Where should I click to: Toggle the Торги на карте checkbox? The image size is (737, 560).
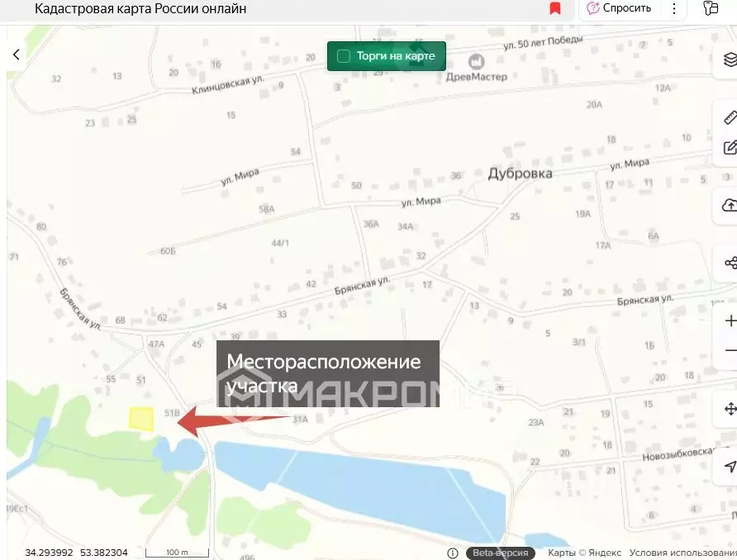click(x=343, y=56)
